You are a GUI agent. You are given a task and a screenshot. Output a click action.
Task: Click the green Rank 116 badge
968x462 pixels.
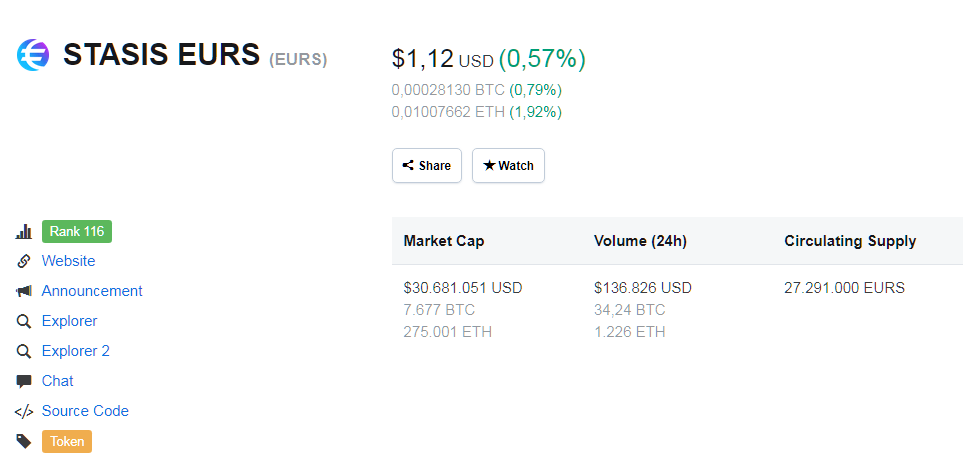[77, 232]
